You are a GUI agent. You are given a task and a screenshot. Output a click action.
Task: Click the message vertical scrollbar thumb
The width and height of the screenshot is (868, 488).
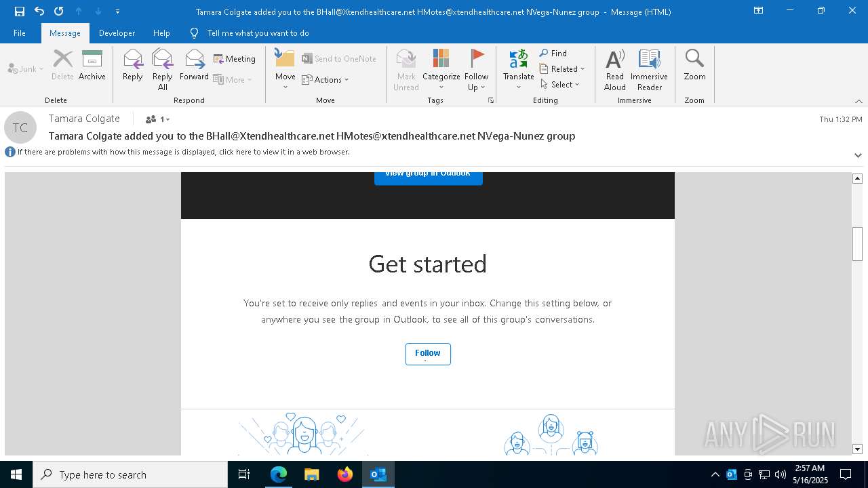(857, 244)
